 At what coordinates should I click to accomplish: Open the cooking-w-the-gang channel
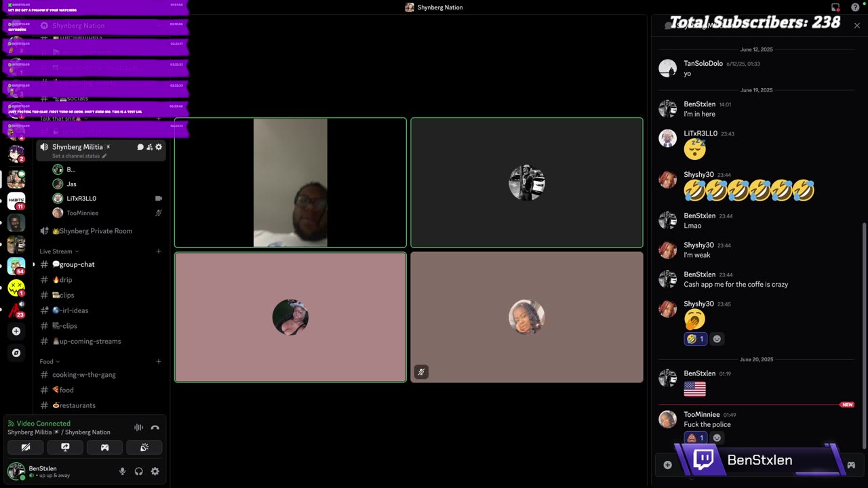[x=100, y=375]
